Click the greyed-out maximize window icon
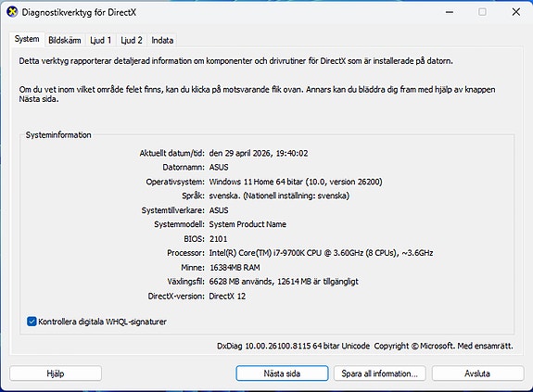Image resolution: width=533 pixels, height=392 pixels. (x=482, y=12)
